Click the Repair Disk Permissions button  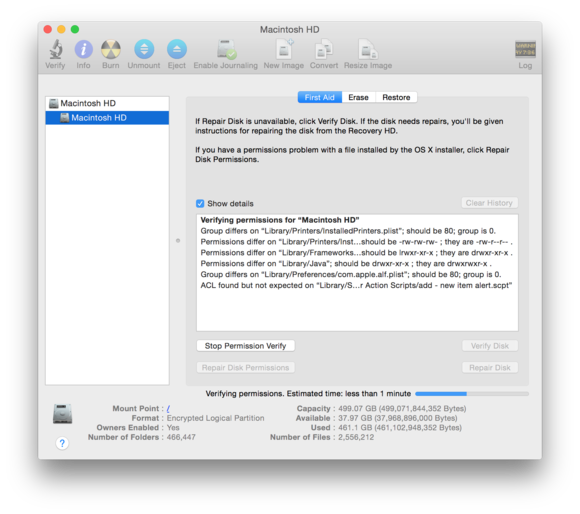click(246, 368)
